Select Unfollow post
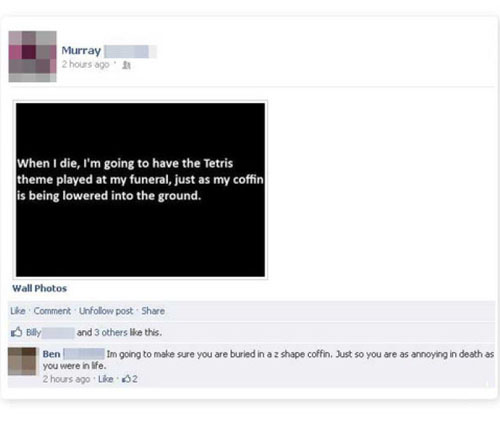The height and width of the screenshot is (425, 500). pos(106,311)
